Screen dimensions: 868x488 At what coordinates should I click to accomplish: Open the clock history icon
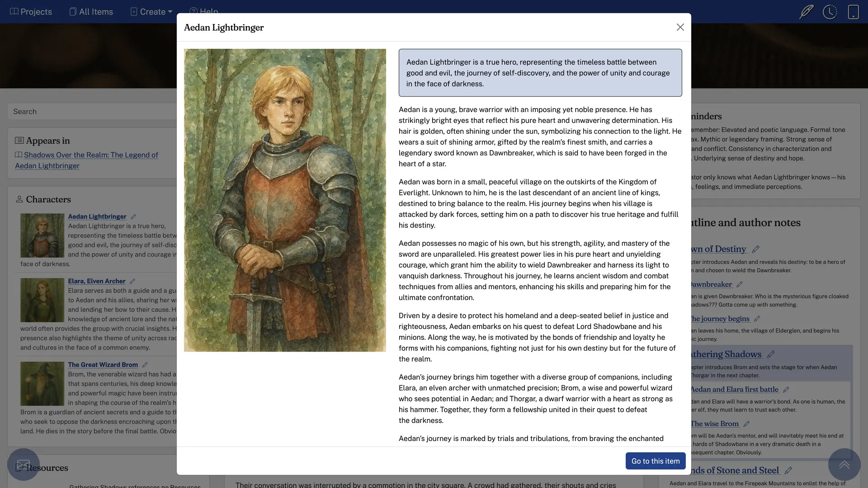pyautogui.click(x=830, y=12)
